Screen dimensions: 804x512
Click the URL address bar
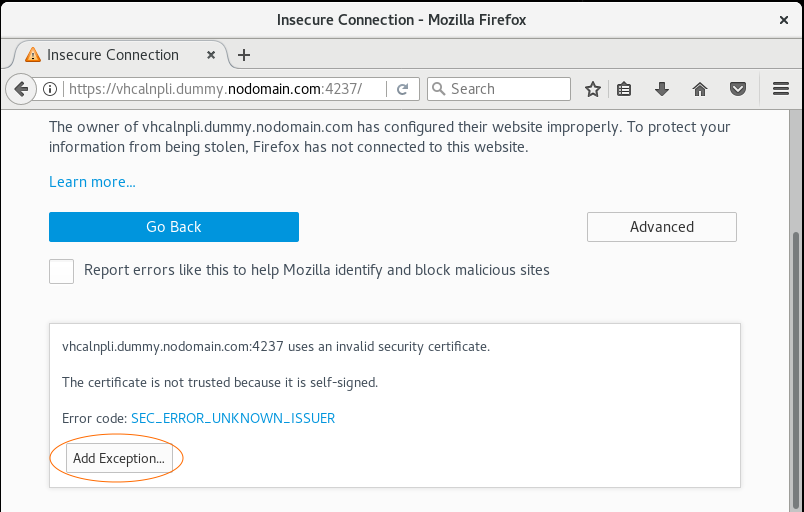click(x=225, y=89)
